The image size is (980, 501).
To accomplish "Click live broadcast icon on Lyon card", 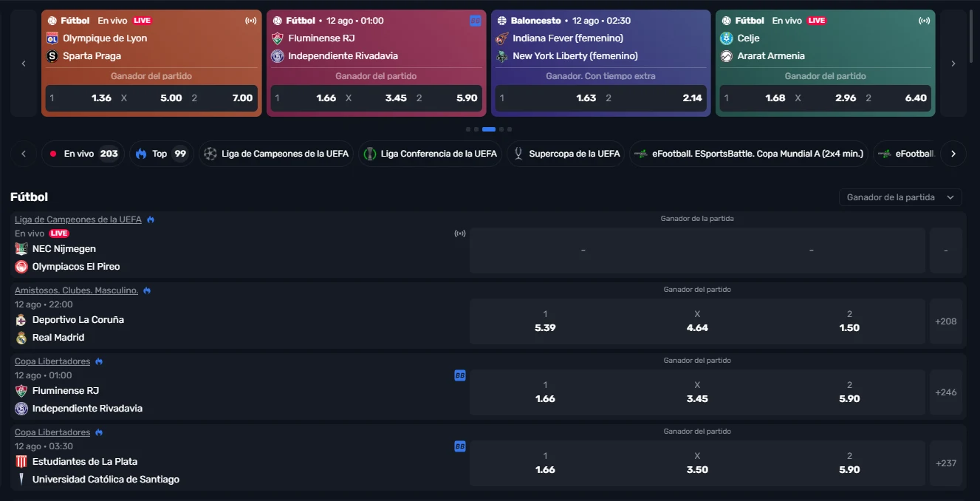I will [x=250, y=21].
